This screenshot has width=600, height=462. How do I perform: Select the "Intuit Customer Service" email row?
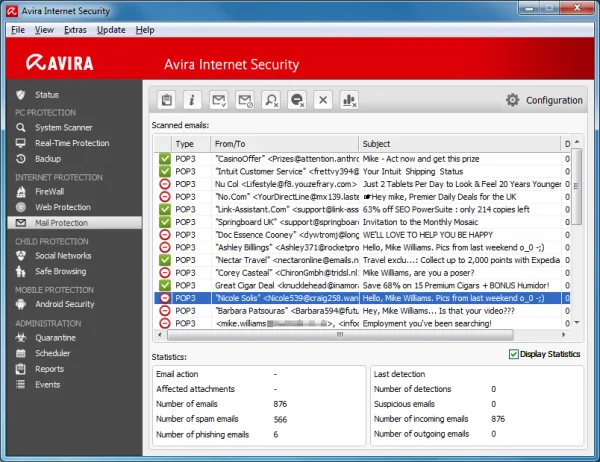(362, 171)
